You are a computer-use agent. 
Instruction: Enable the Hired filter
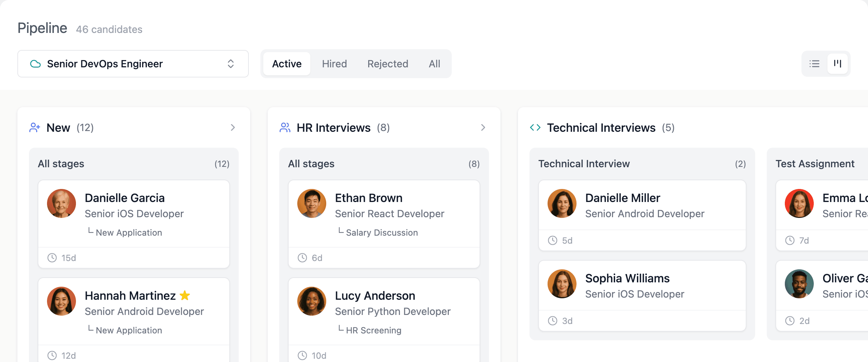click(x=334, y=64)
